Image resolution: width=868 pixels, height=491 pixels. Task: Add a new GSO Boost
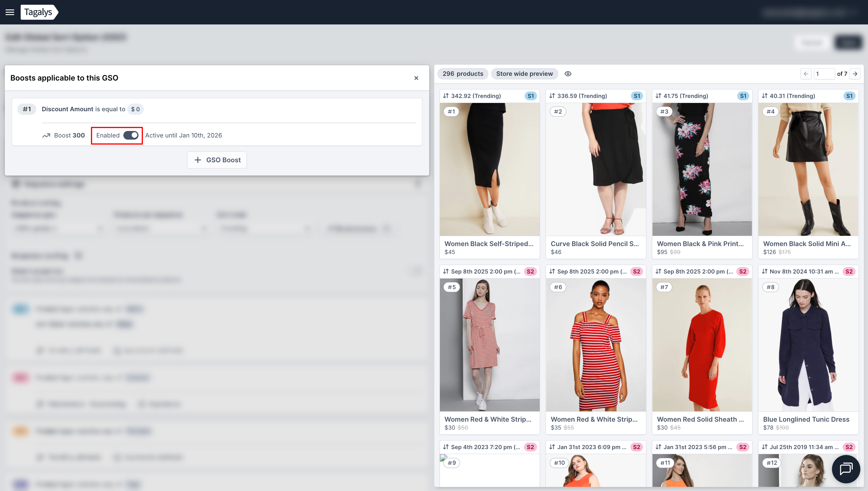pyautogui.click(x=217, y=160)
